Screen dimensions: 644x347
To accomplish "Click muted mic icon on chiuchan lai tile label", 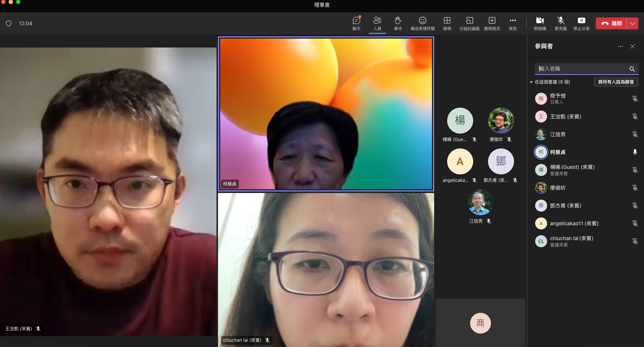I will coord(267,340).
